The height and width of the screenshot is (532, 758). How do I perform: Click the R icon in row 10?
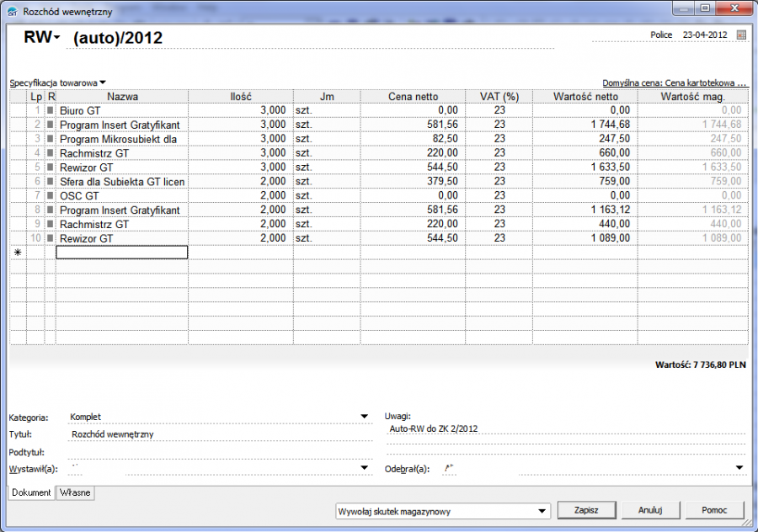(x=51, y=238)
